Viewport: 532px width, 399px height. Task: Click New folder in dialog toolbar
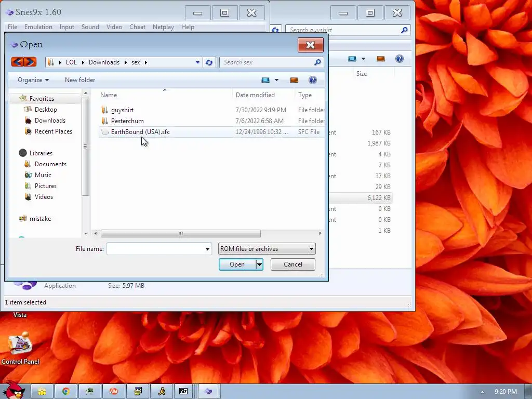pyautogui.click(x=80, y=80)
